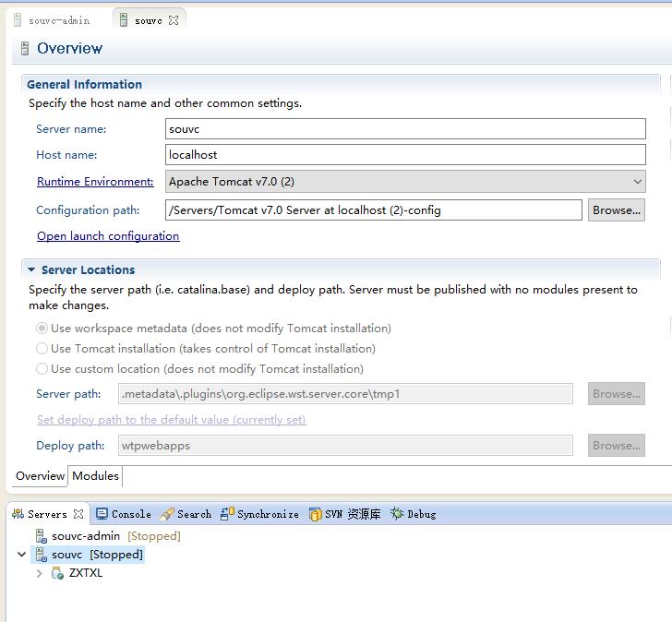This screenshot has height=622, width=672.
Task: Close the souvc editor tab
Action: point(174,20)
